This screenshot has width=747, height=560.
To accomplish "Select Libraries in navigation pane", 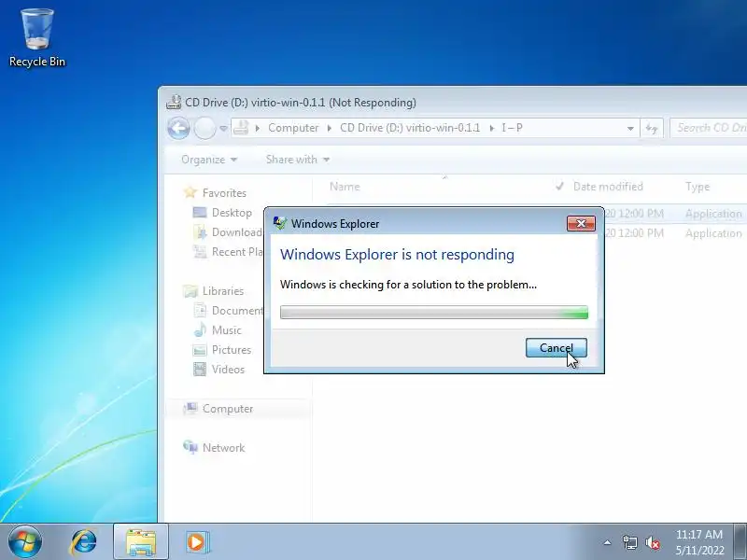I will pyautogui.click(x=222, y=290).
